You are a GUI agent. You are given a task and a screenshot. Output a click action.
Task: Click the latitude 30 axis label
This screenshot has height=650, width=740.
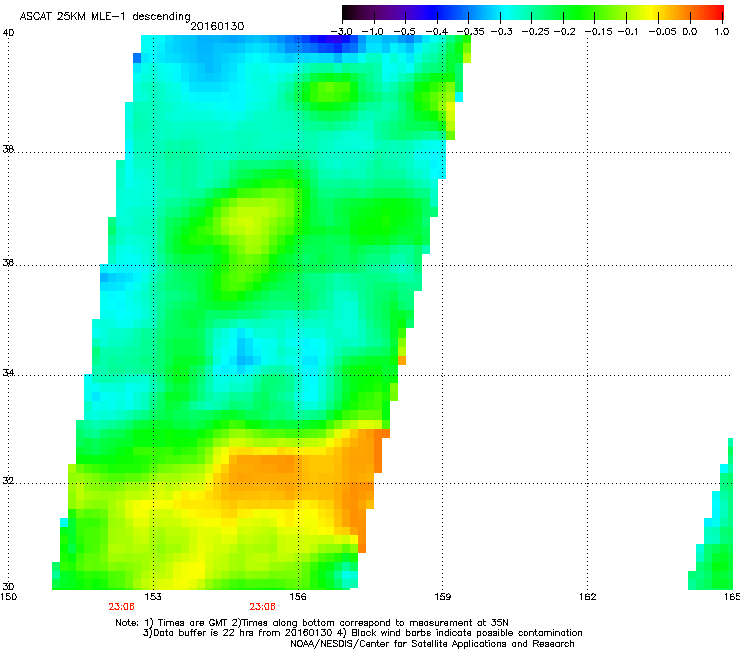point(8,586)
